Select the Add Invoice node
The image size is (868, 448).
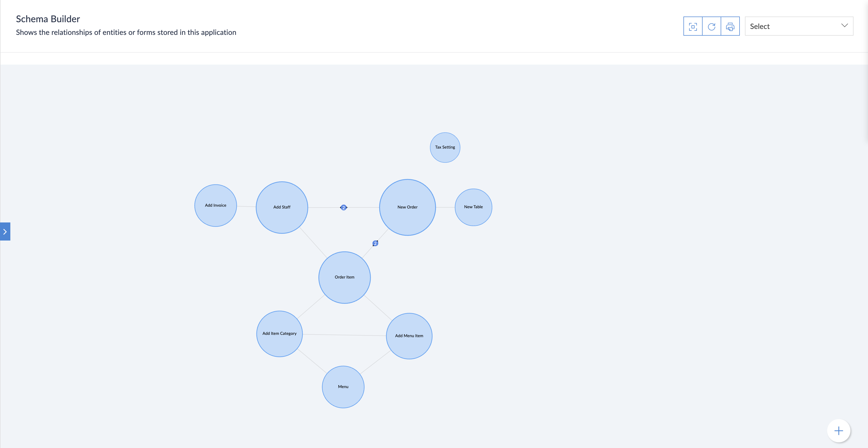215,205
